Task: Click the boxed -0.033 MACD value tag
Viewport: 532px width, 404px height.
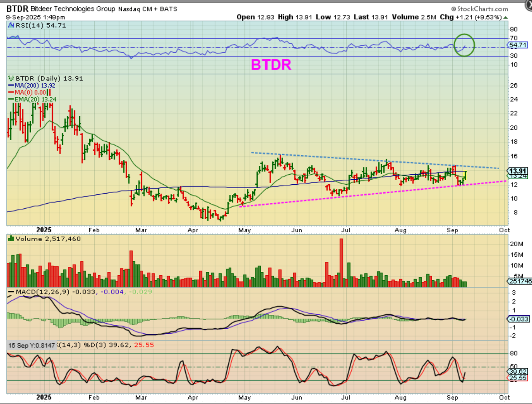Action: click(518, 319)
